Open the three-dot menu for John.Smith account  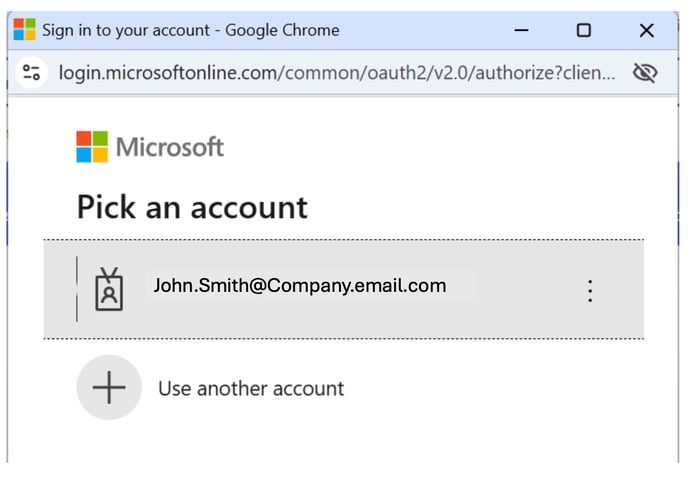tap(590, 291)
